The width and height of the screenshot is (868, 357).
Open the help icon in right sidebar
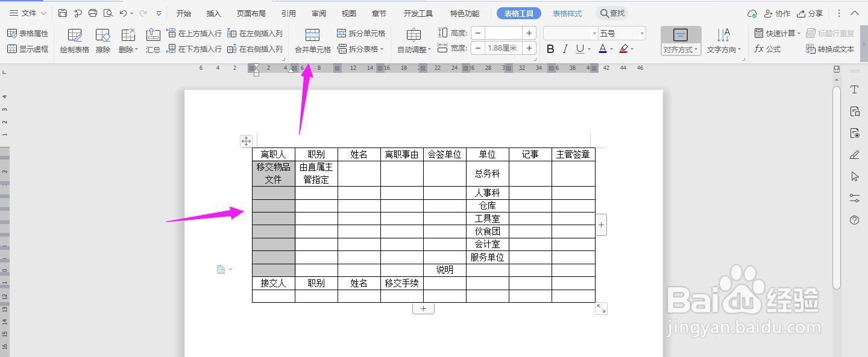[854, 220]
